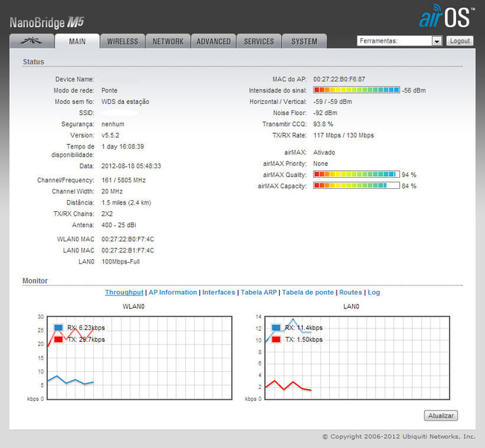Viewport: 485px width, 448px height.
Task: Click the Ubiquiti Networks copyright text
Action: coord(398,437)
